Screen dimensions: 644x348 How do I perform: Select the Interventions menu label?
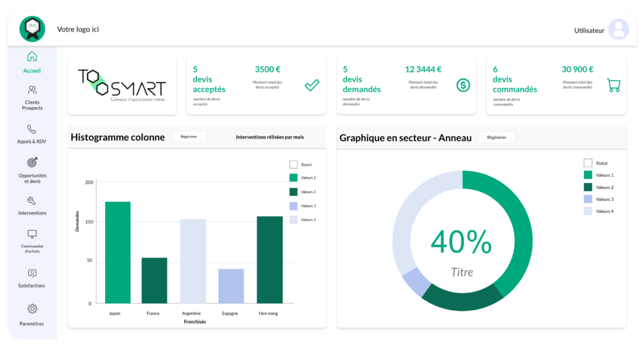pos(32,213)
